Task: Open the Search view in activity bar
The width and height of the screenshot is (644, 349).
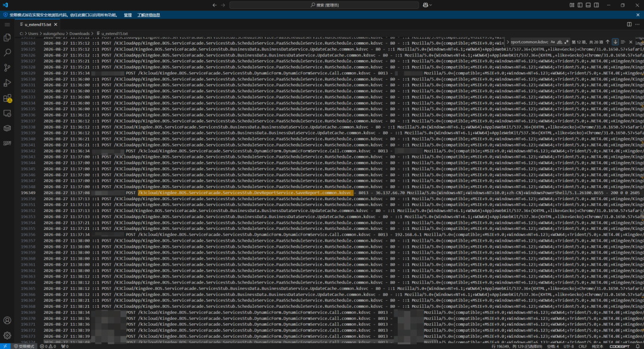Action: pos(7,52)
